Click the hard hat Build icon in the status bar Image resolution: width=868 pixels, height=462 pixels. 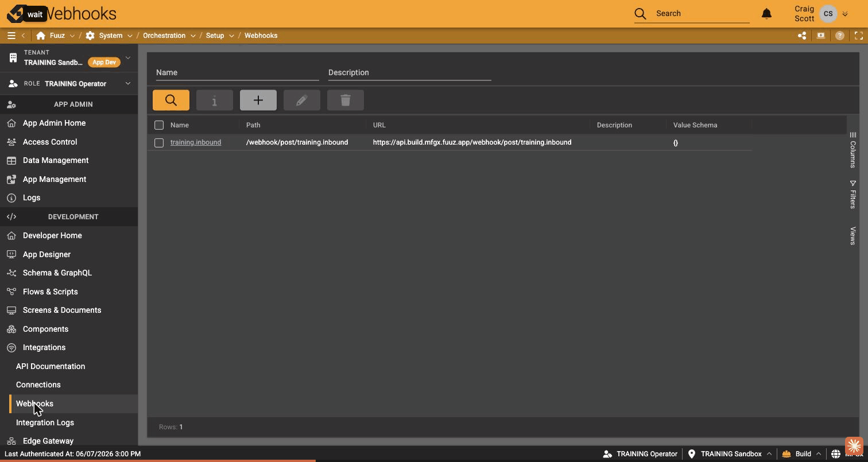click(x=786, y=454)
